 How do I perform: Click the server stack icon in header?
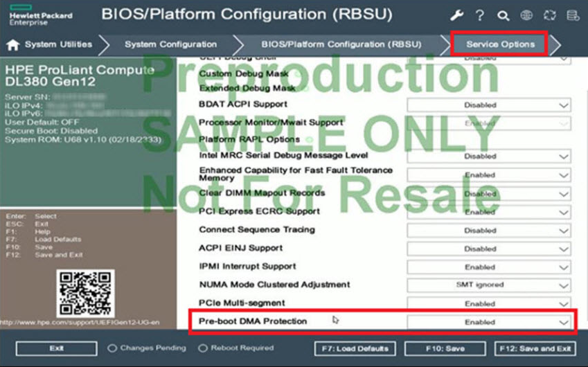point(573,15)
